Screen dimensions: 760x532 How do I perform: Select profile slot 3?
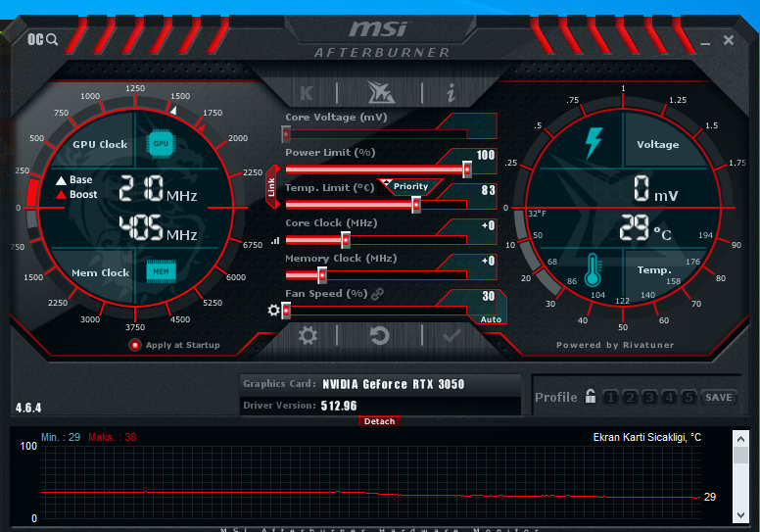tap(649, 397)
